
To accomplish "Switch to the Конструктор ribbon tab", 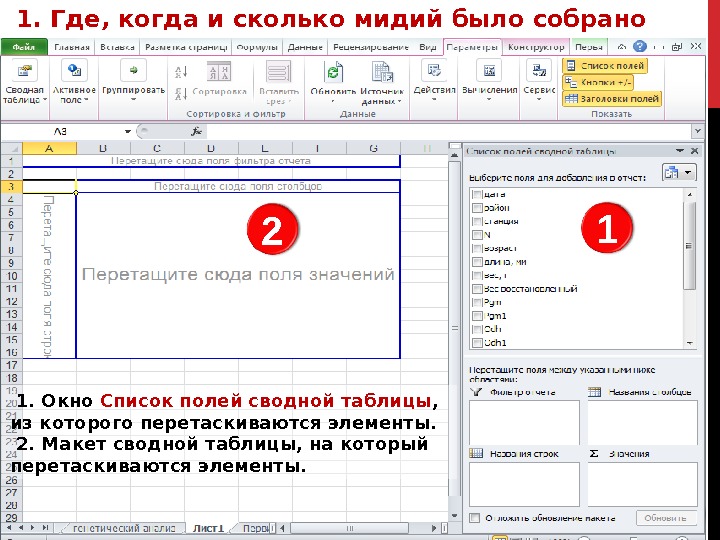I will coord(536,47).
